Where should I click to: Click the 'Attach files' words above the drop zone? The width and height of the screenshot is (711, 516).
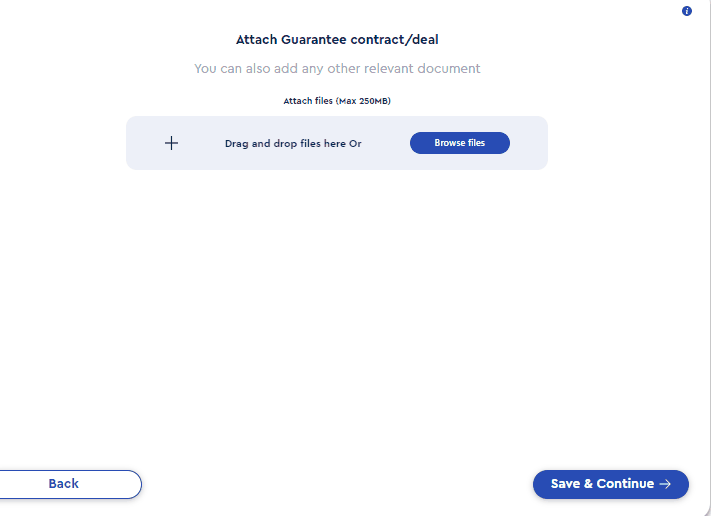click(308, 101)
